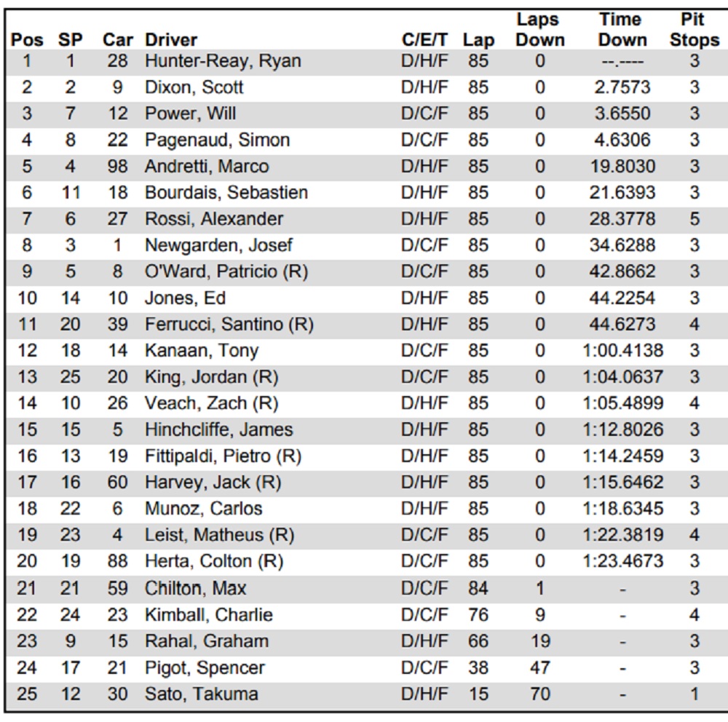The image size is (728, 722).
Task: Select the O'Ward, Patricio (R) row
Action: 226,271
